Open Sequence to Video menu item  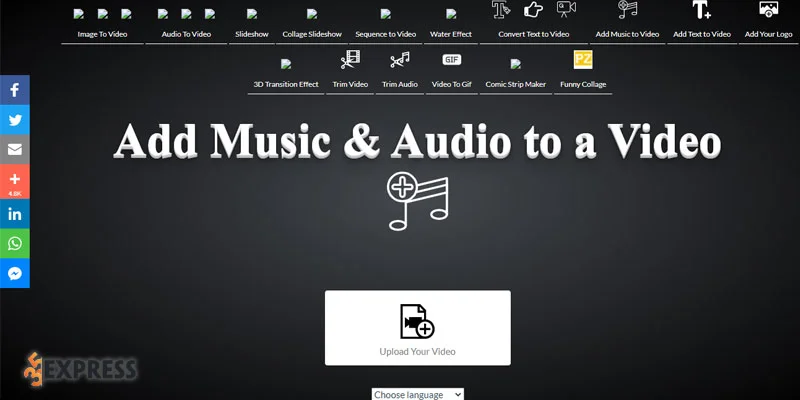[x=386, y=34]
